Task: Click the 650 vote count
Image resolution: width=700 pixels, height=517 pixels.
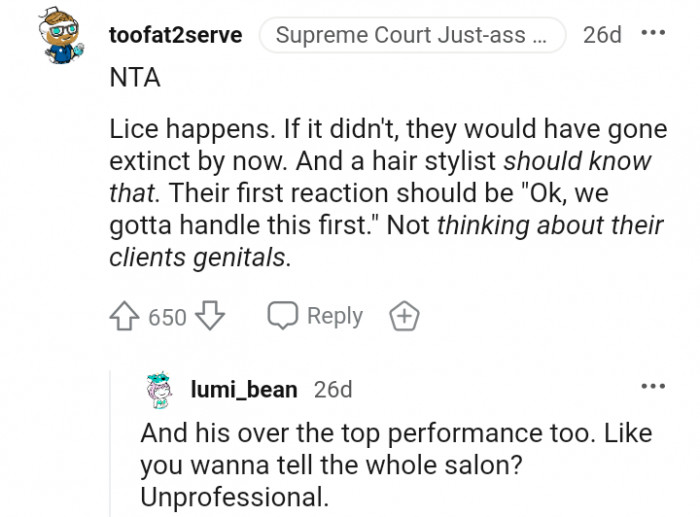Action: pyautogui.click(x=167, y=317)
